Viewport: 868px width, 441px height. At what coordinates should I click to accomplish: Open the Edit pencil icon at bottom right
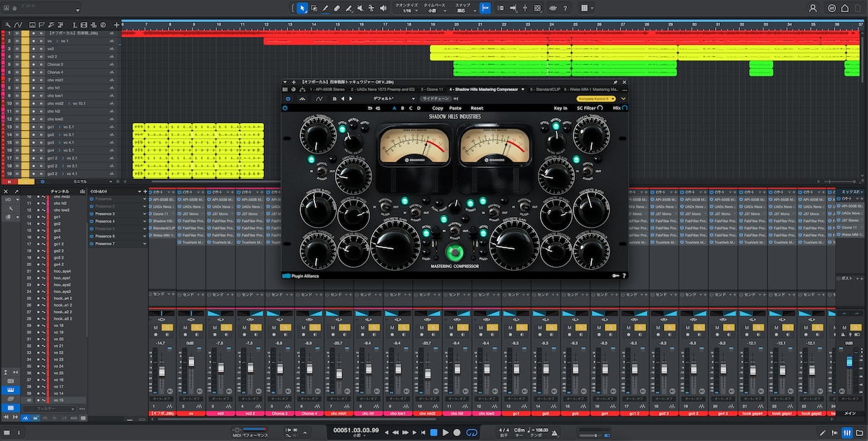click(824, 432)
